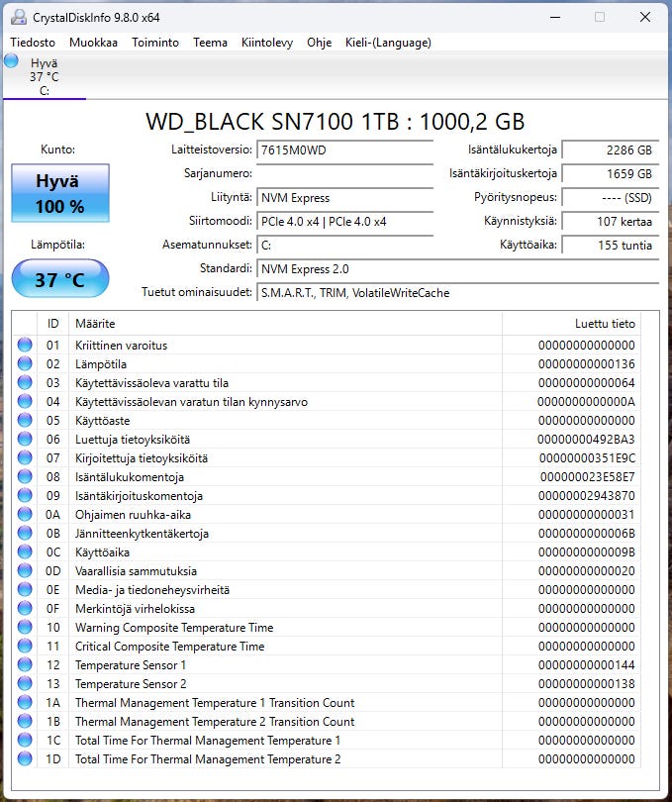Click the Tuetut ominaisuudet field

click(457, 292)
